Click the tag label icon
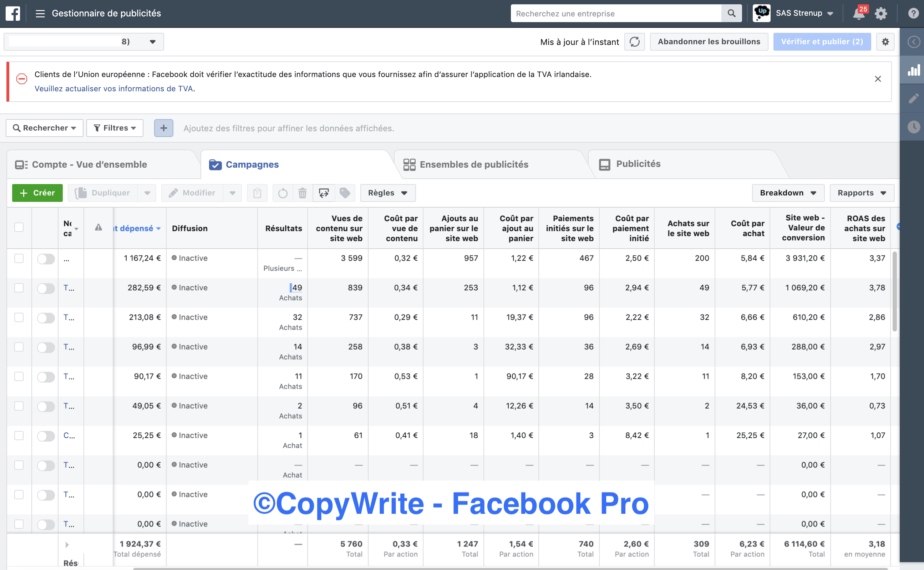924x570 pixels. tap(345, 193)
